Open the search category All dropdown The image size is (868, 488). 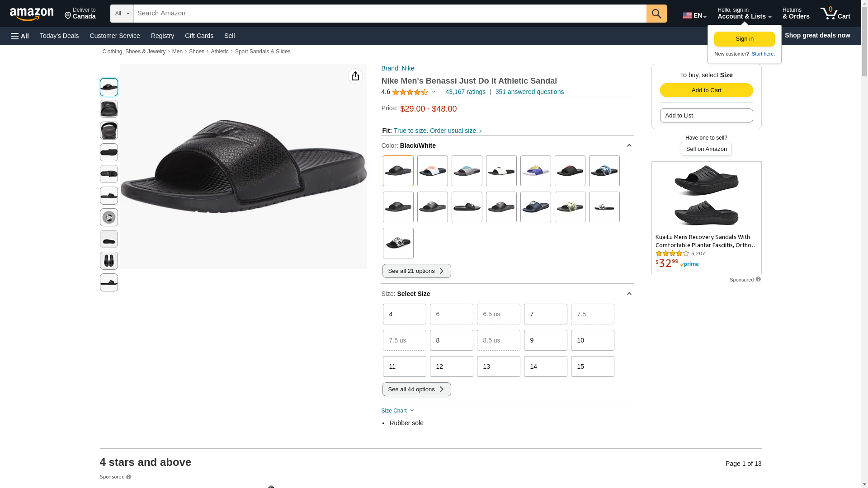[x=122, y=14]
